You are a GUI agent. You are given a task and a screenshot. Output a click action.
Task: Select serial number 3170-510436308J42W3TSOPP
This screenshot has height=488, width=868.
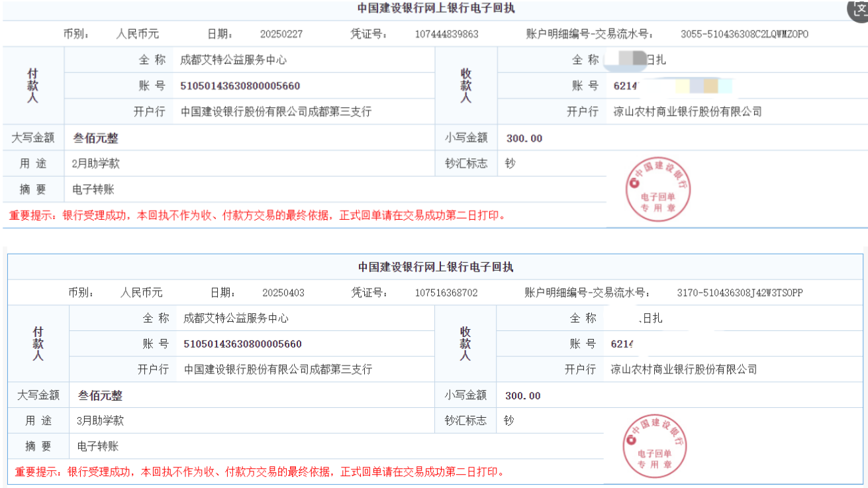coord(740,293)
